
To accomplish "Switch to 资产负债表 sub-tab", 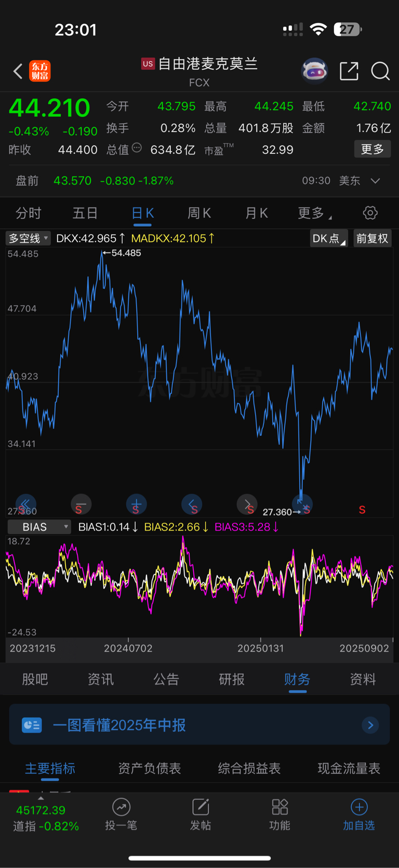I will point(150,768).
